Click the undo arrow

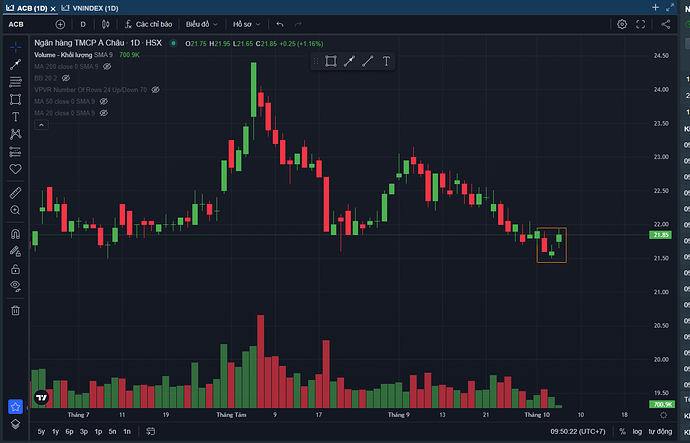click(280, 25)
